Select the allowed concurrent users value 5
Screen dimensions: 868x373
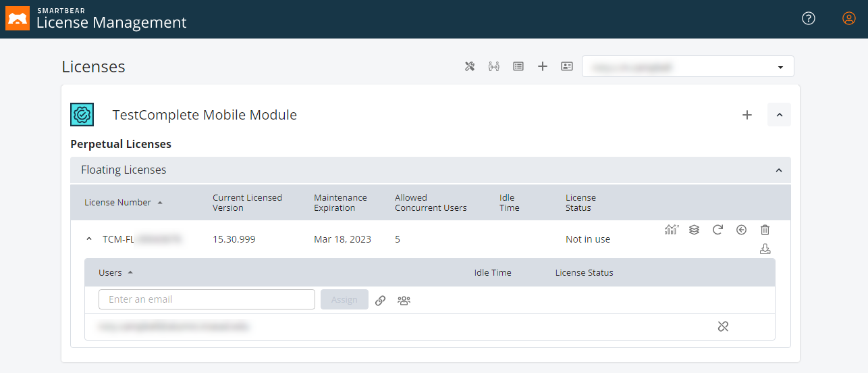(x=398, y=239)
